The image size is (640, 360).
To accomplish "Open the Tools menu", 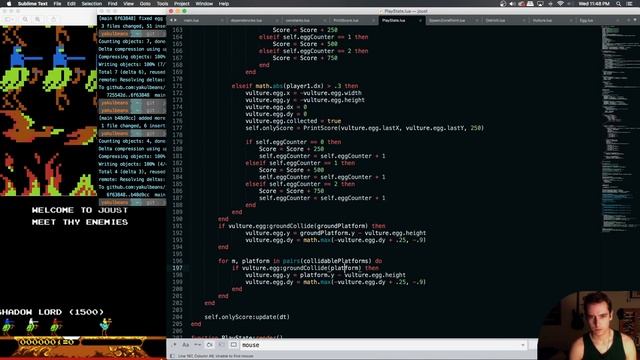I will click(x=162, y=4).
